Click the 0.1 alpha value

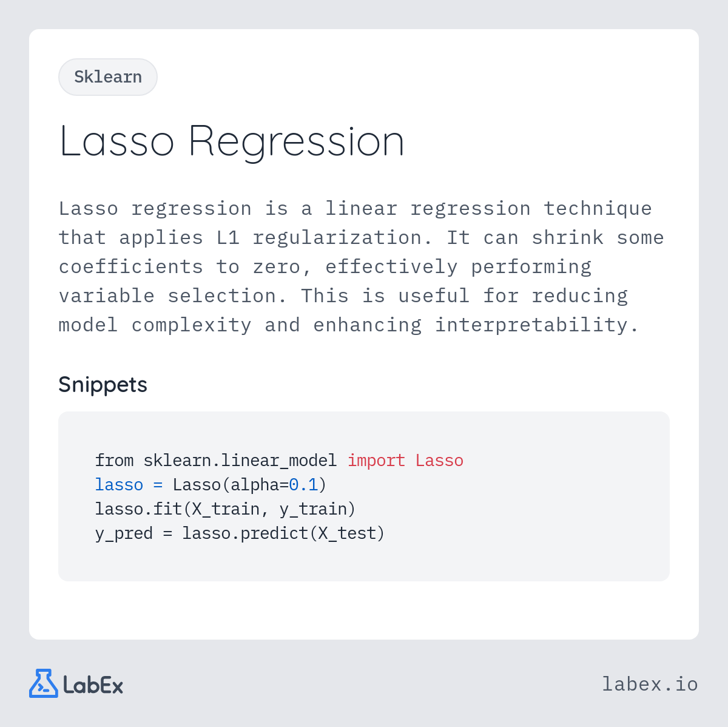tap(303, 485)
